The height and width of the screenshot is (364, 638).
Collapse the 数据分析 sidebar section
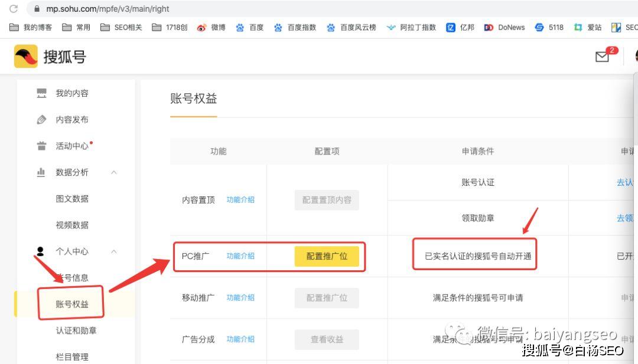[114, 172]
